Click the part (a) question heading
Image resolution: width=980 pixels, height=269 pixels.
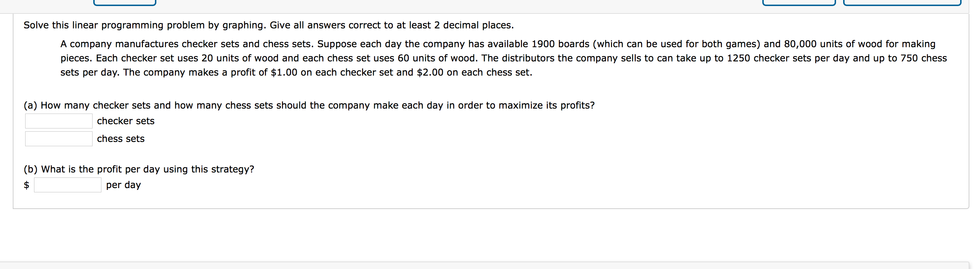point(309,105)
